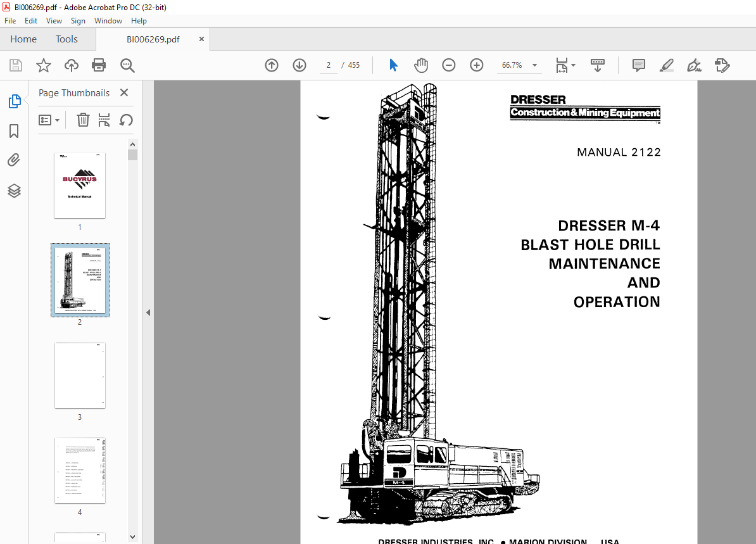Collapse the navigation pane arrow
Image resolution: width=756 pixels, height=544 pixels.
pyautogui.click(x=148, y=312)
